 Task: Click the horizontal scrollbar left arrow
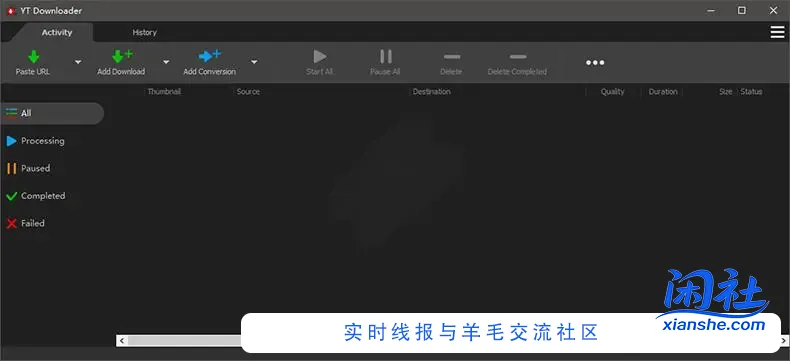tap(121, 341)
